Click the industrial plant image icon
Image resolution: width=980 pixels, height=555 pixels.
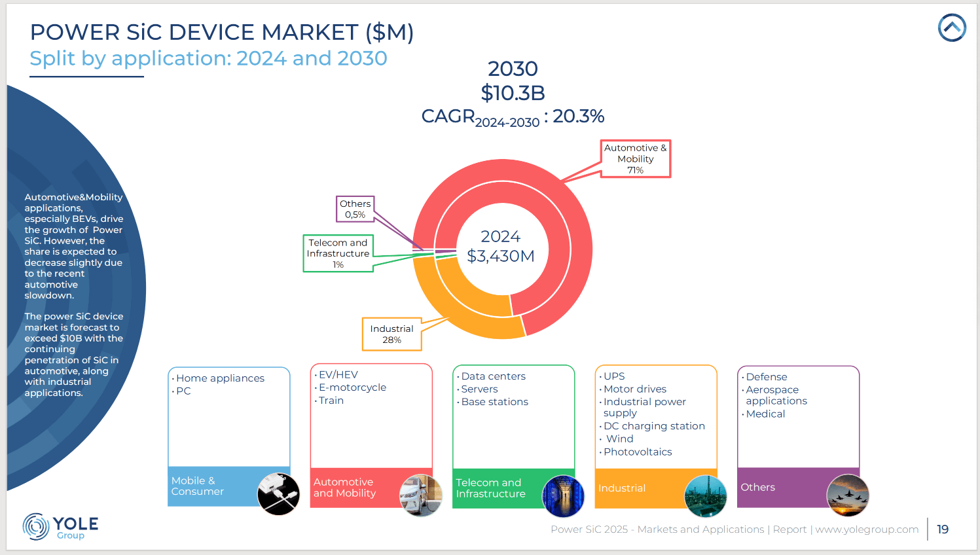coord(705,496)
